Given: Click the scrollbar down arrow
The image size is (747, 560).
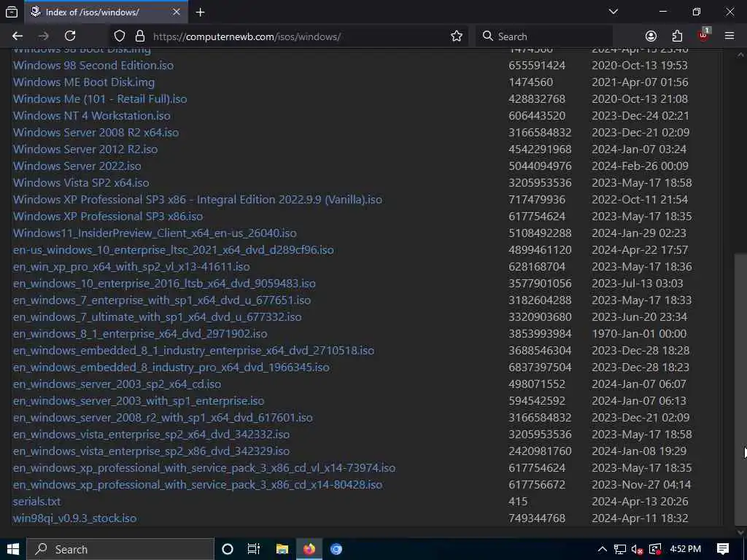Looking at the screenshot, I should click(x=741, y=532).
